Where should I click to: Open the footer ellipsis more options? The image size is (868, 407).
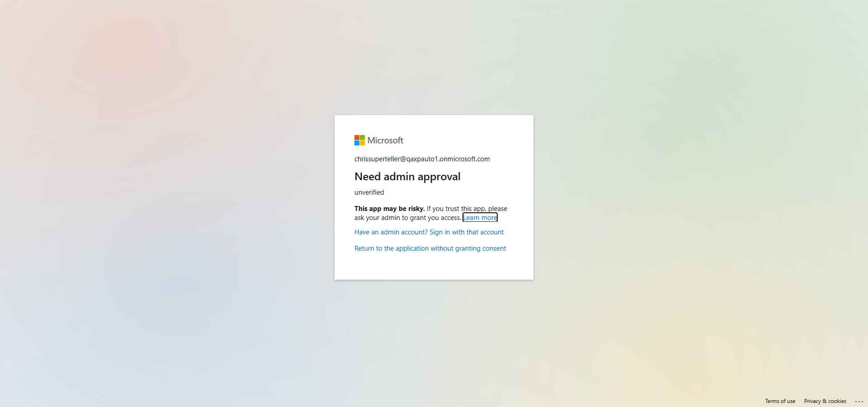pos(859,401)
